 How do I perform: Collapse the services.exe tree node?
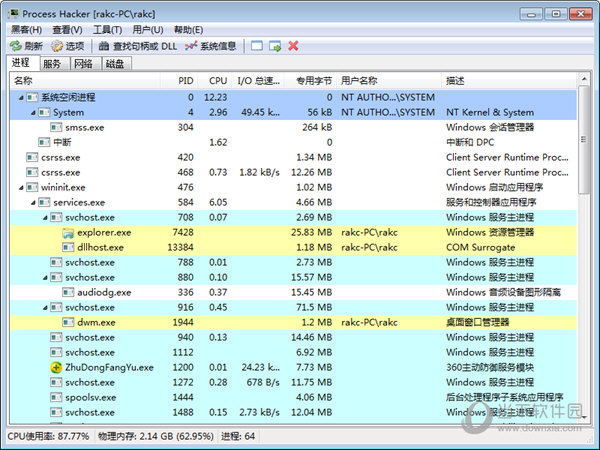pyautogui.click(x=33, y=203)
